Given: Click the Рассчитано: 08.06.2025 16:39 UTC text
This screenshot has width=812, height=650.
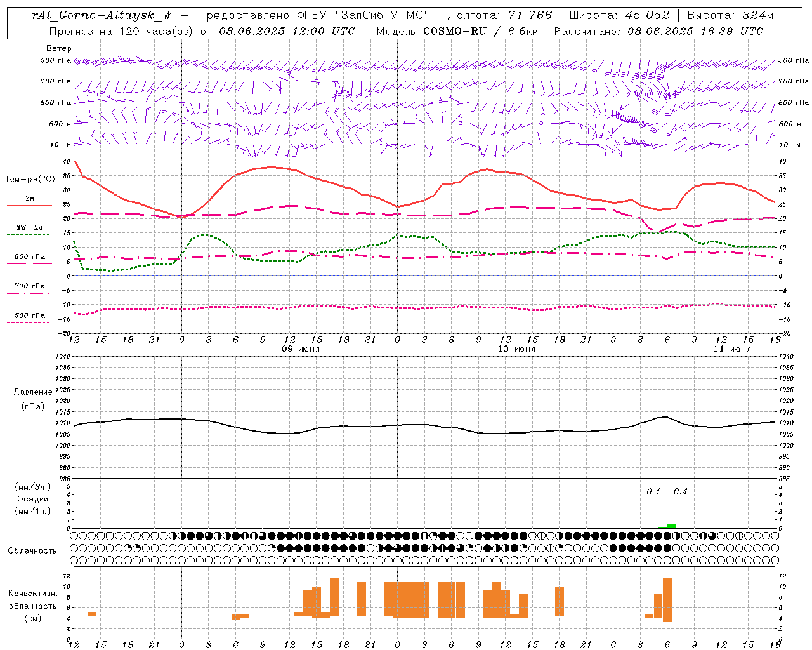Looking at the screenshot, I should [x=658, y=31].
